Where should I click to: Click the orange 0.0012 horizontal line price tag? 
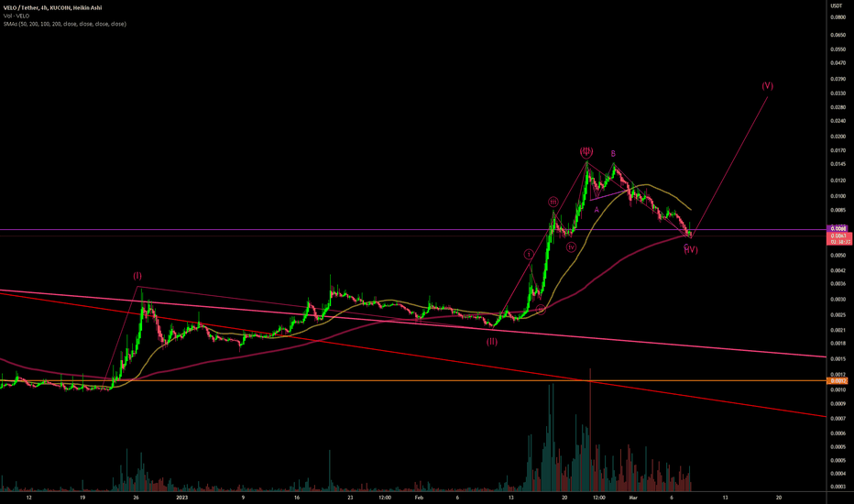[838, 381]
